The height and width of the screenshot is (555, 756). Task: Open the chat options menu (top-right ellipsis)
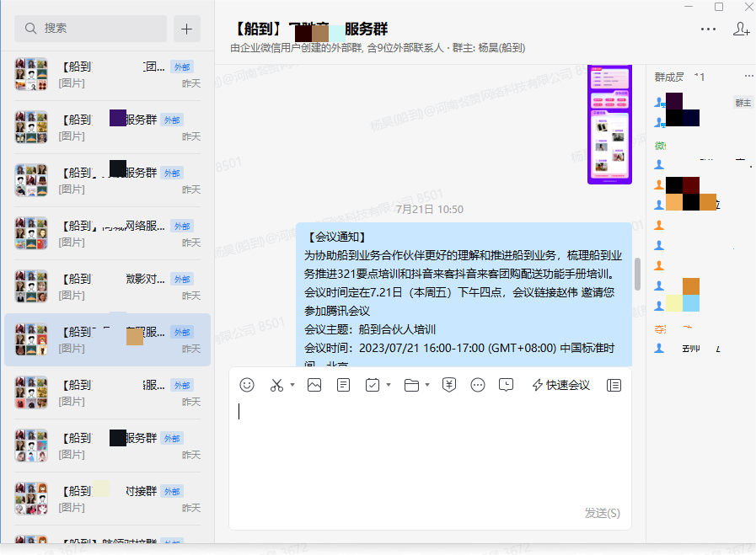click(707, 29)
